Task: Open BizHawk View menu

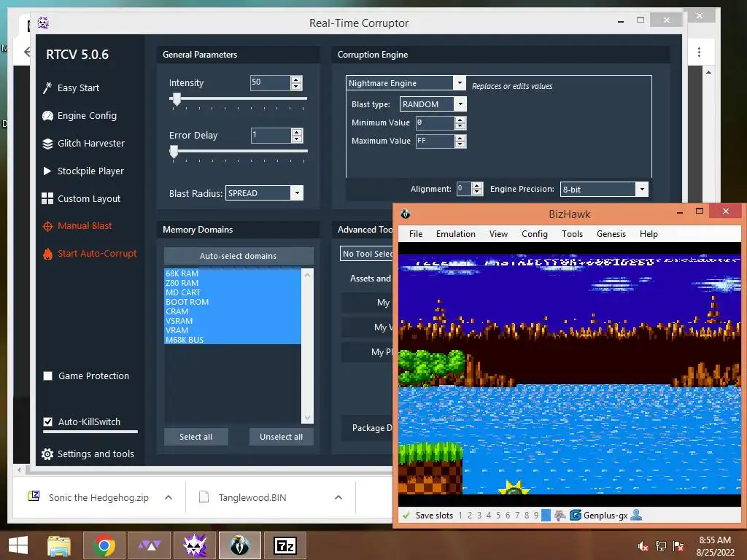Action: [x=498, y=234]
